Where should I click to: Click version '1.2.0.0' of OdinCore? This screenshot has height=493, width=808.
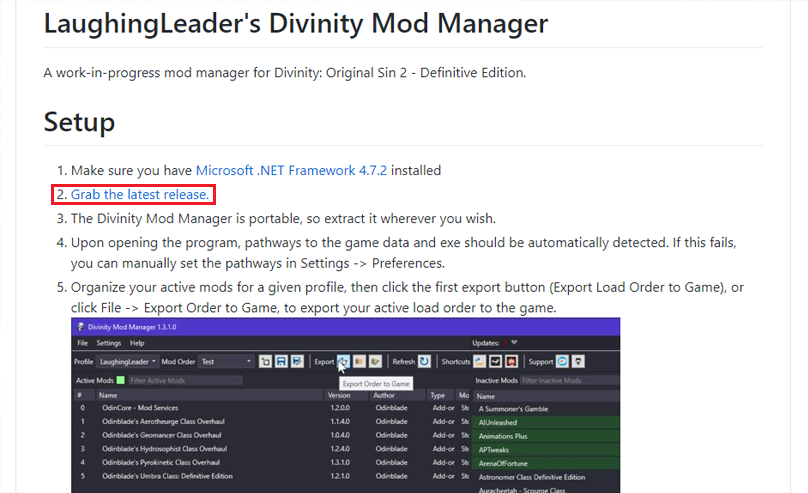tap(340, 408)
